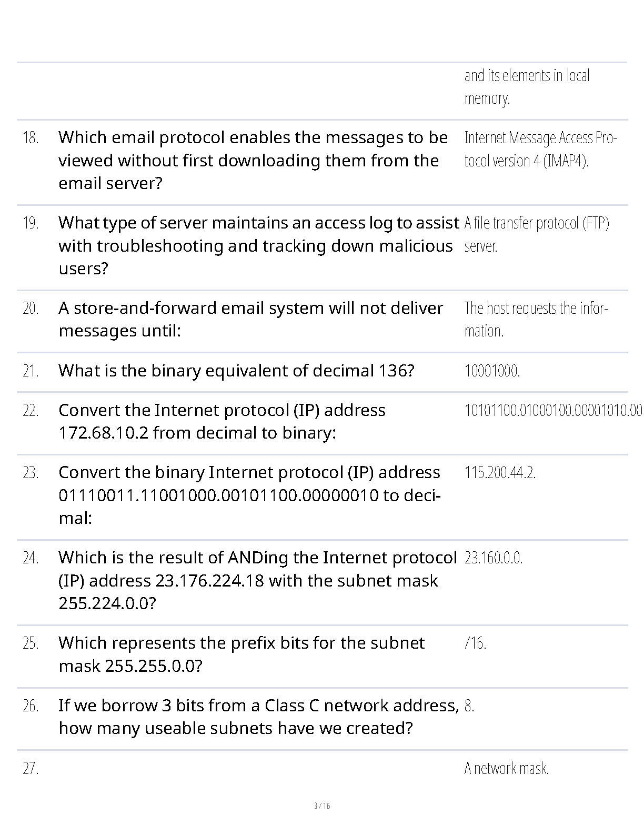Viewport: 644px width, 834px height.
Task: Select the FTP server answer
Action: pyautogui.click(x=536, y=234)
